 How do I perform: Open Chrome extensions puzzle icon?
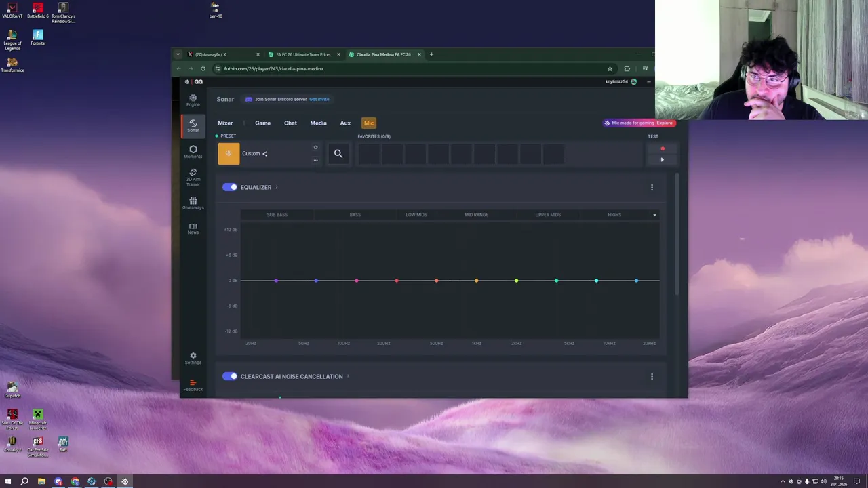coord(627,68)
